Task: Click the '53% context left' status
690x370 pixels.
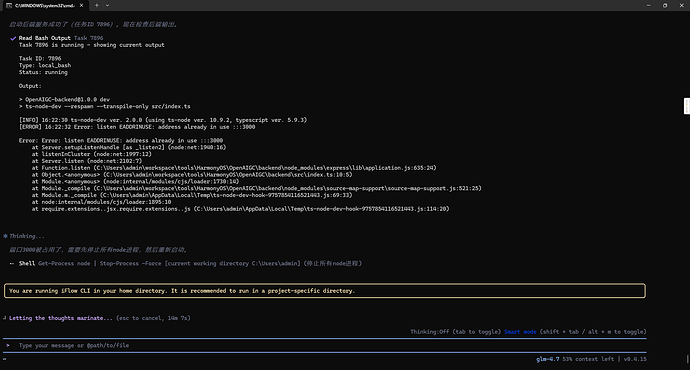Action: coord(588,359)
